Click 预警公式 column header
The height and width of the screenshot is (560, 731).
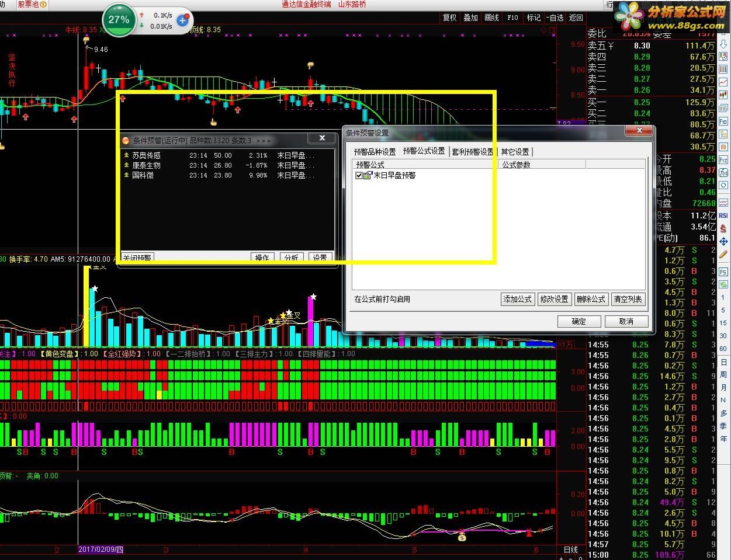click(x=426, y=165)
